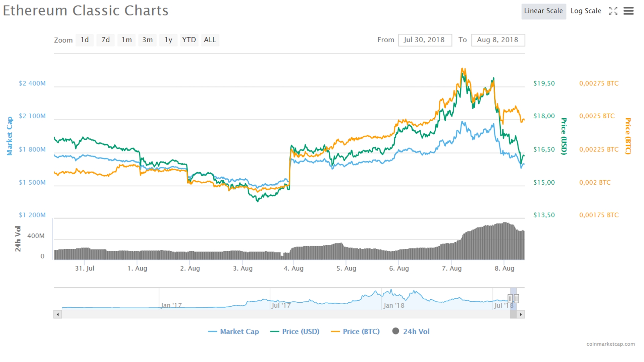
Task: Set zoom to 1d
Action: pos(85,40)
